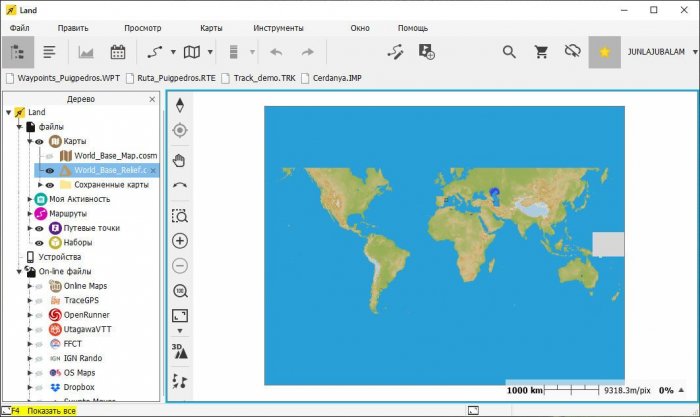Image resolution: width=700 pixels, height=417 pixels.
Task: Activate the zoom window selection tool
Action: (180, 215)
